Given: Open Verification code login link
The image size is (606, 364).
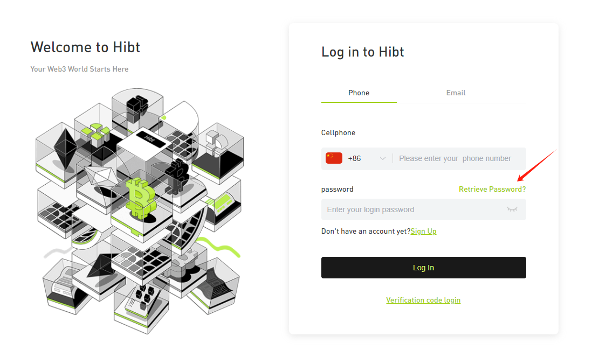Looking at the screenshot, I should click(423, 300).
